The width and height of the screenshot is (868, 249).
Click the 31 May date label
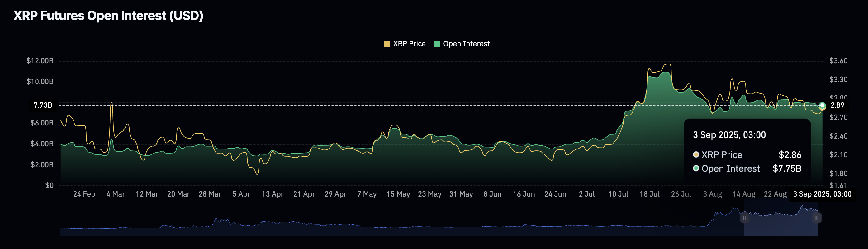click(461, 194)
